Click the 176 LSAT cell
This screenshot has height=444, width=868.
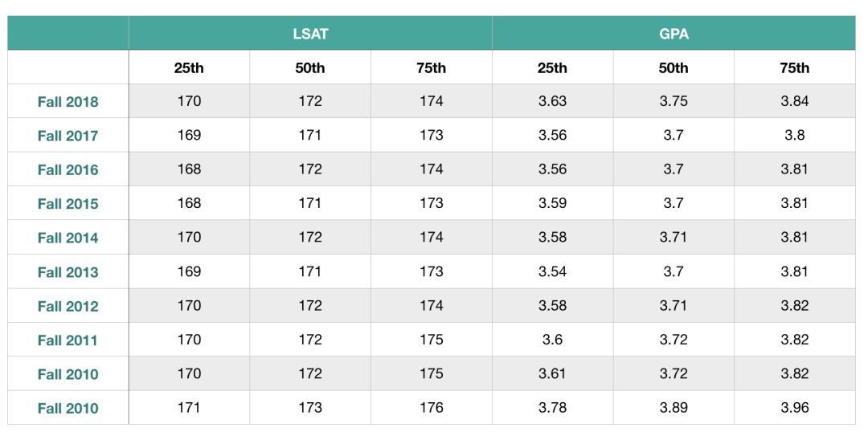432,408
